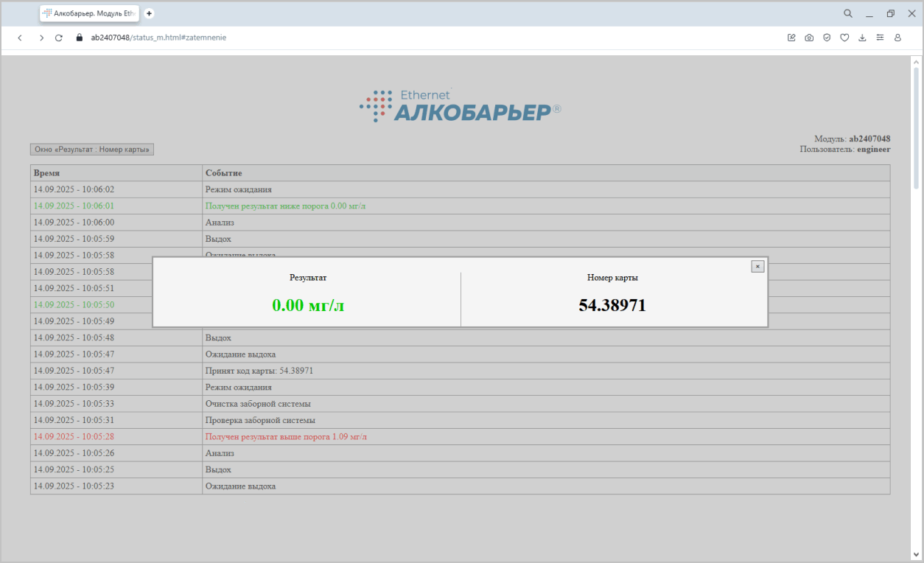The width and height of the screenshot is (924, 563).
Task: Reload the page with the refresh icon
Action: tap(59, 38)
